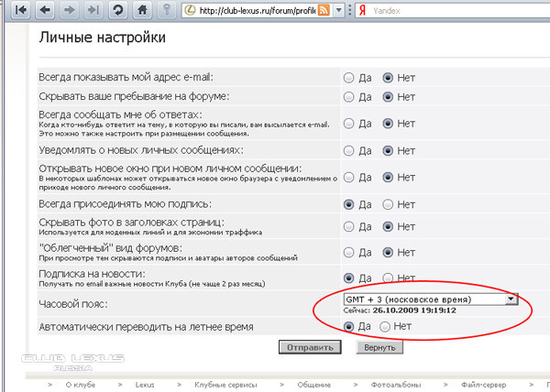Select 'Да' for always show my e-mail address
The image size is (550, 392).
(x=348, y=78)
